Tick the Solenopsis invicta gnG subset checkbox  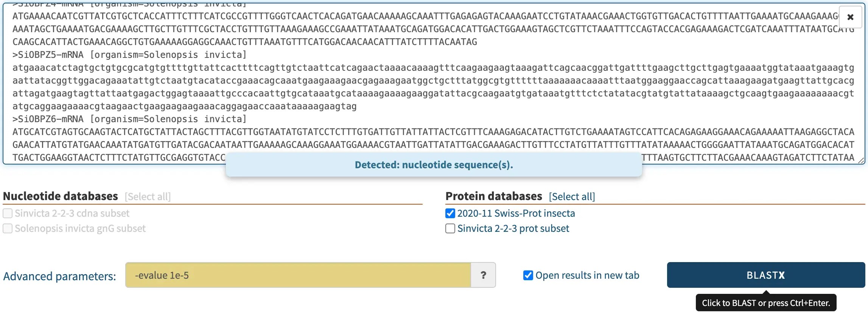(8, 229)
